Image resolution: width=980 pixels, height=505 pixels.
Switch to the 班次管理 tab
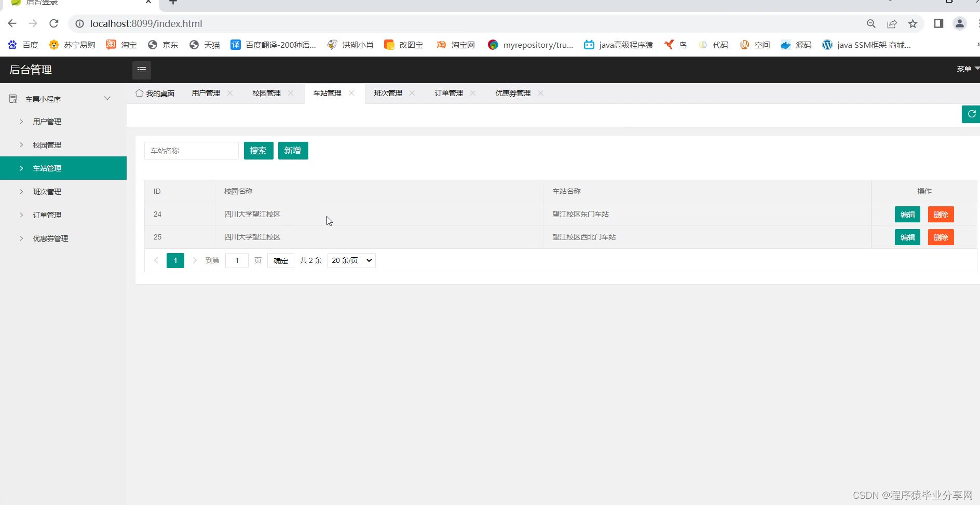[x=388, y=93]
